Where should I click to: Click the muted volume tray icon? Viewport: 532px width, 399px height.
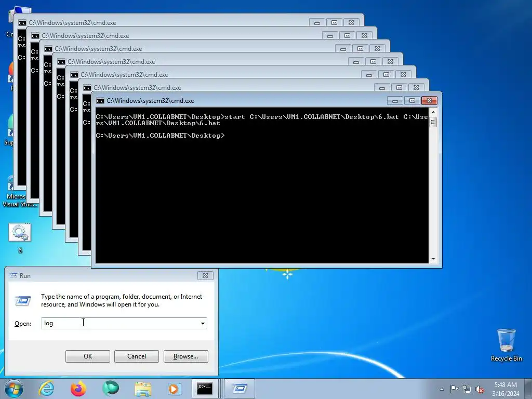point(480,389)
